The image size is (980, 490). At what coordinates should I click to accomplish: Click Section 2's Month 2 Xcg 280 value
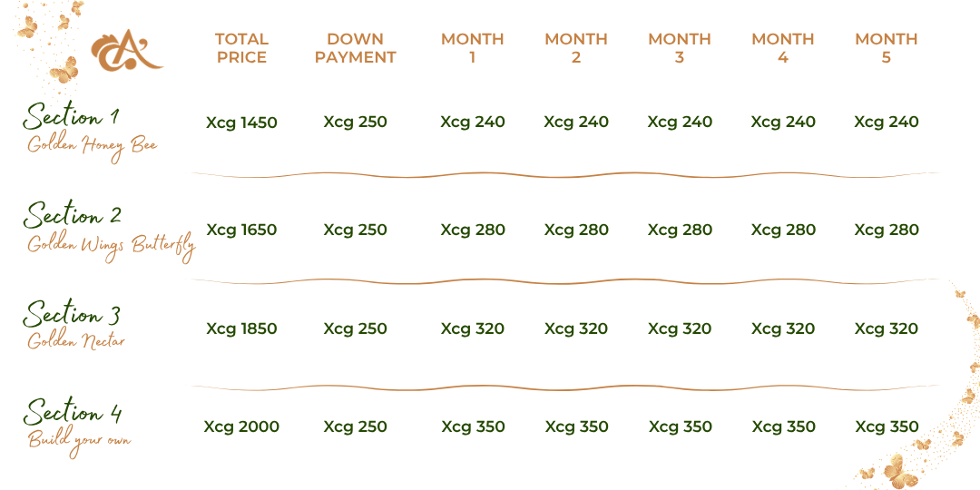576,230
